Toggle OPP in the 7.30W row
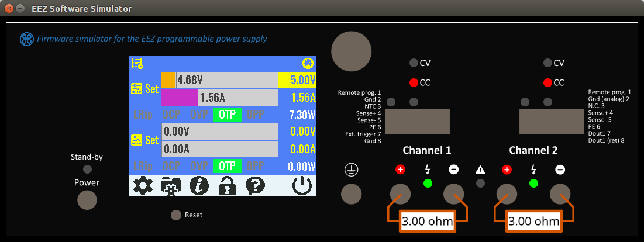 256,115
